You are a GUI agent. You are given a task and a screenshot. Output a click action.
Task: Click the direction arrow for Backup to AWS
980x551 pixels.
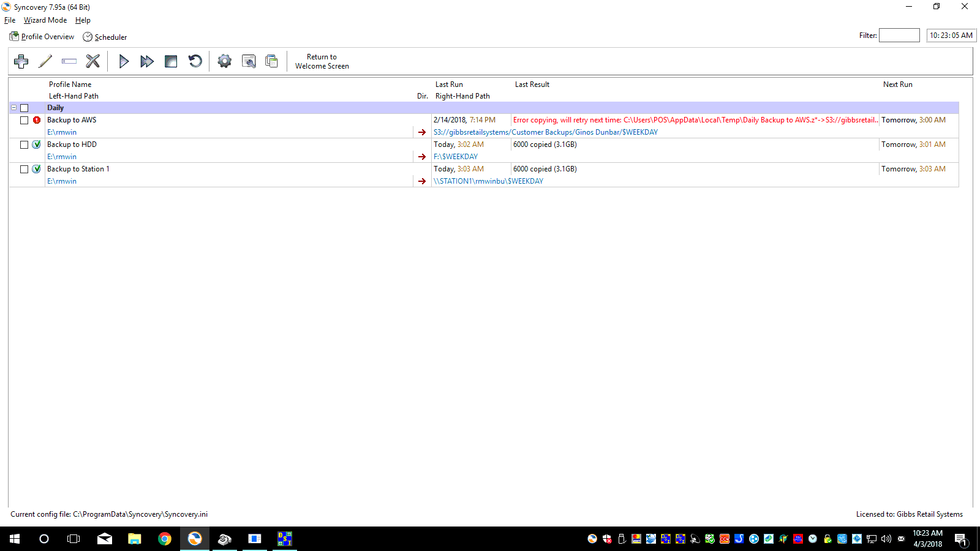click(422, 132)
